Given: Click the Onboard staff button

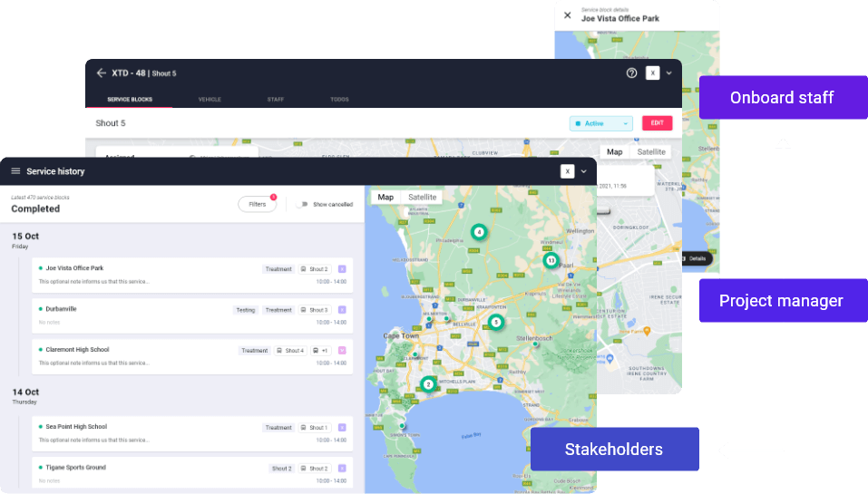Looking at the screenshot, I should pyautogui.click(x=784, y=97).
